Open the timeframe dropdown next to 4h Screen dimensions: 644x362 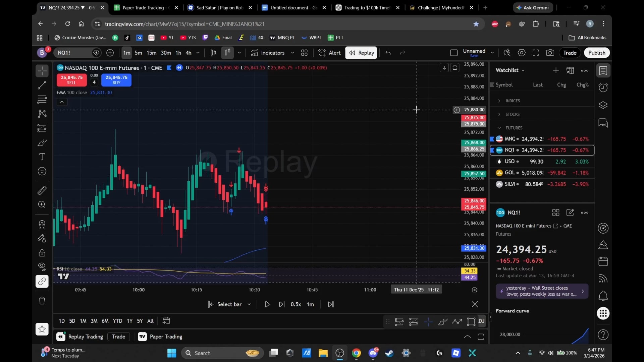coord(198,53)
